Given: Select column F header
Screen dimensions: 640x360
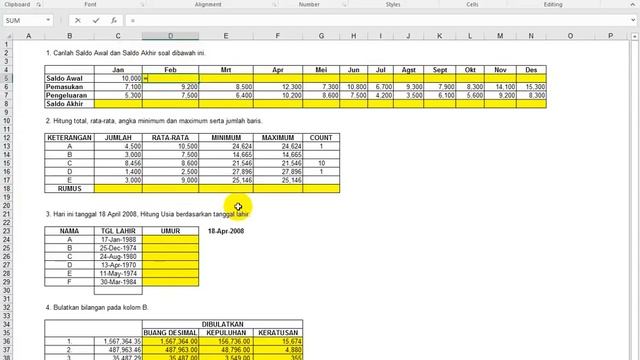Looking at the screenshot, I should [x=278, y=36].
